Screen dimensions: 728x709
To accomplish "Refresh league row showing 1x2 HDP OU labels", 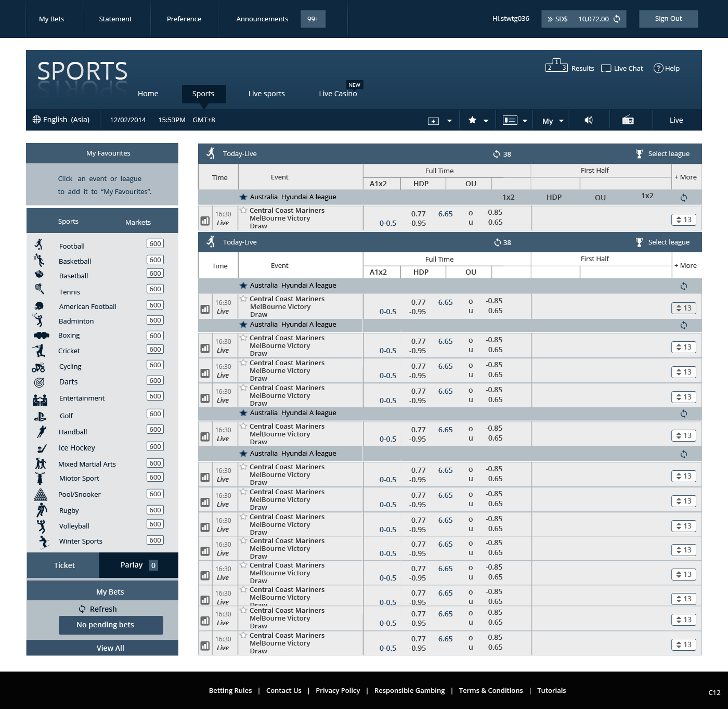I will pos(684,198).
